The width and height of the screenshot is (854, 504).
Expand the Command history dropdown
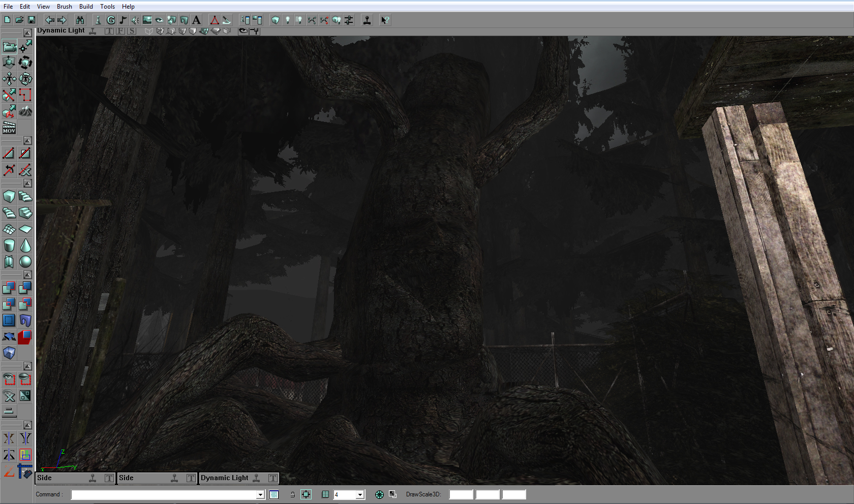click(x=260, y=494)
